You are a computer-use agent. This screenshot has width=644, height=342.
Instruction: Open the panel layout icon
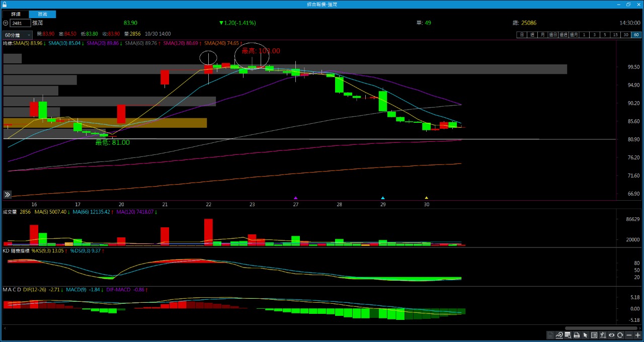coord(594,335)
